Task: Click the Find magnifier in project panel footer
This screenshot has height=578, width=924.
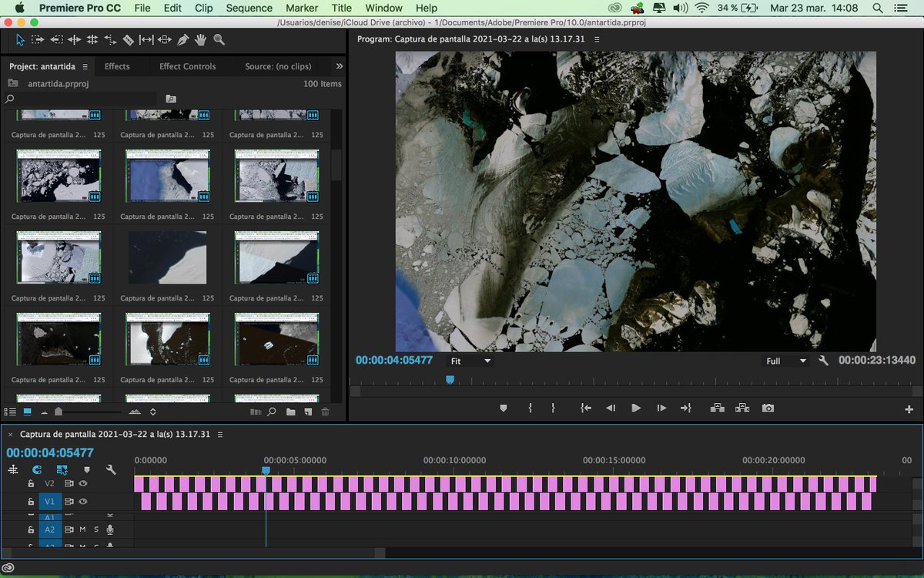Action: (x=272, y=412)
